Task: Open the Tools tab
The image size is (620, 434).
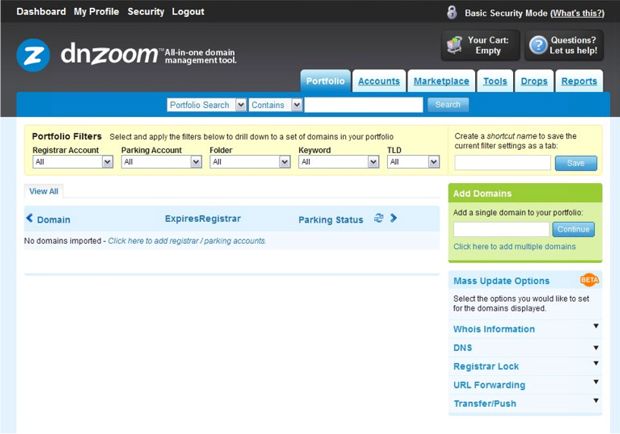Action: coord(495,81)
